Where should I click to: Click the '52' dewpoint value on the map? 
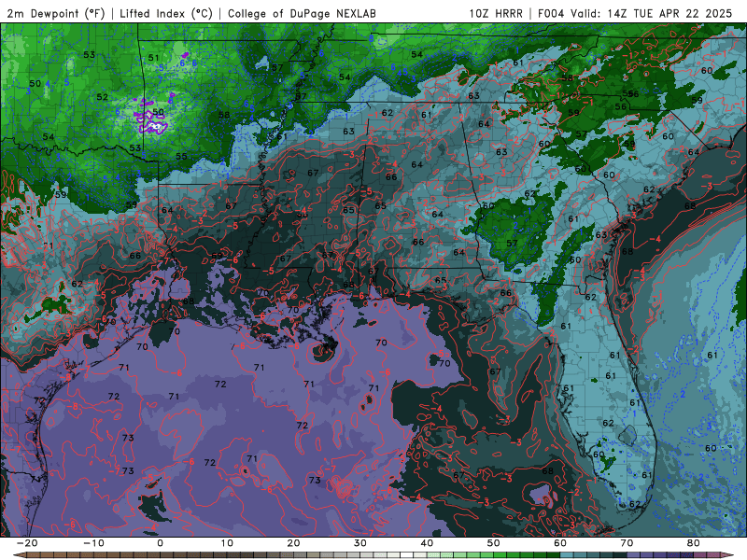click(x=103, y=97)
